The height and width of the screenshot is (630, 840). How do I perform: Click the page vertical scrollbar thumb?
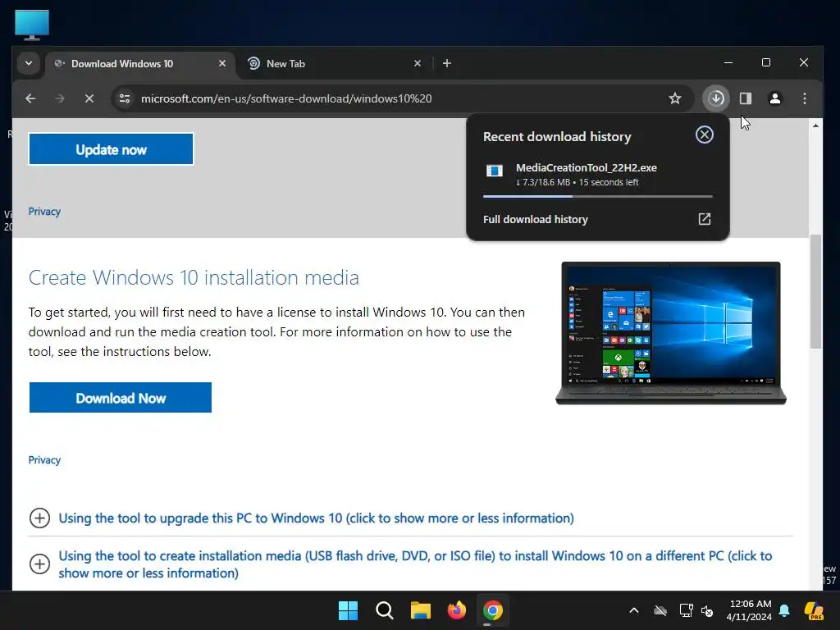point(815,291)
